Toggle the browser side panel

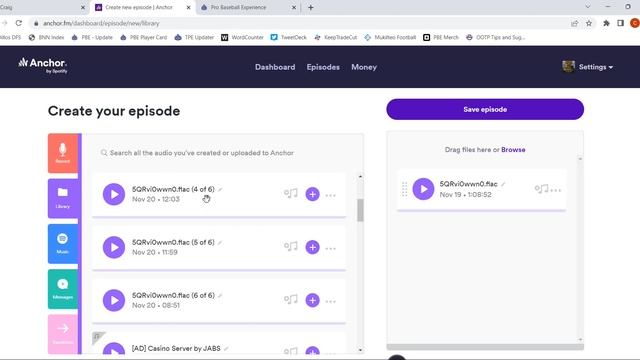pos(620,23)
